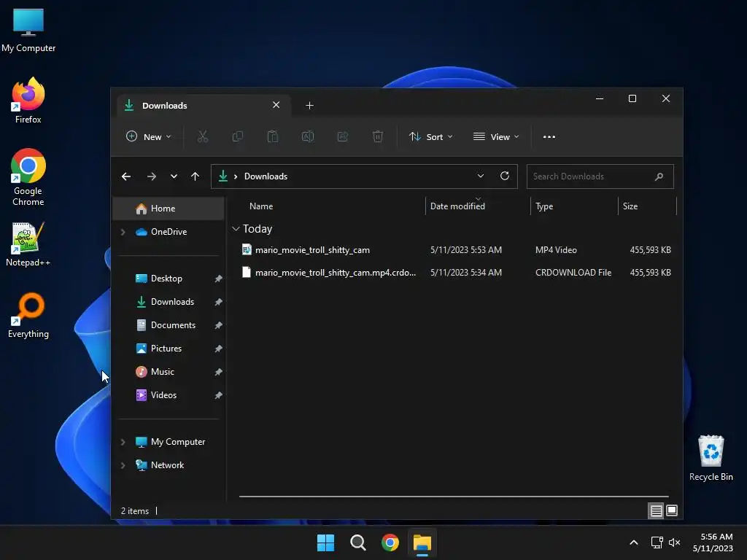This screenshot has width=747, height=560.
Task: Go forward with the right arrow
Action: pos(152,176)
